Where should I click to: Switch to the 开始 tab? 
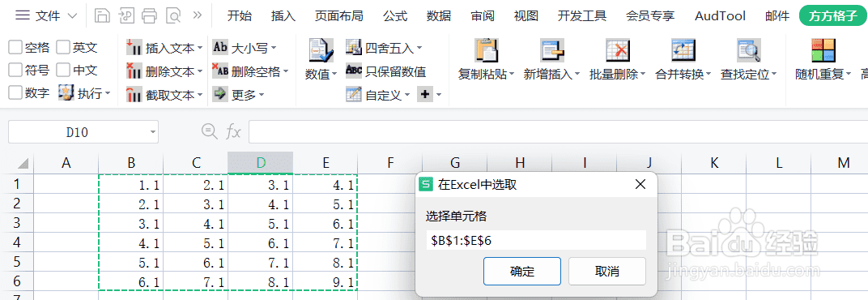240,16
